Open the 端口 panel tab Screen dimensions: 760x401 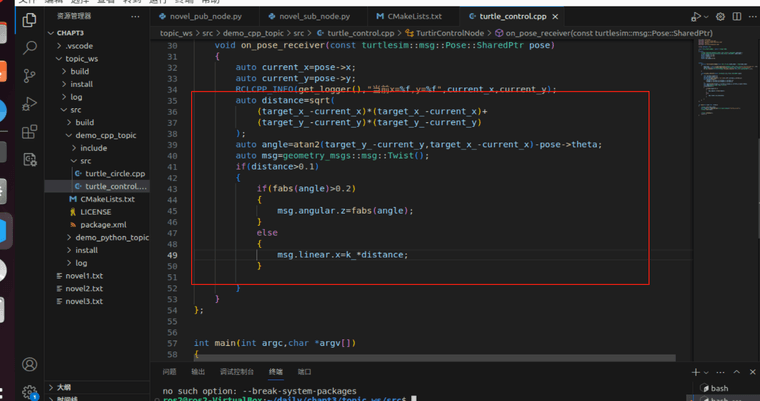(x=304, y=372)
